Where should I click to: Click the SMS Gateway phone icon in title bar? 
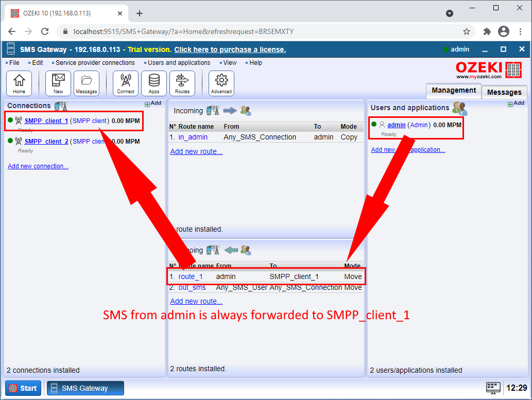pos(11,49)
